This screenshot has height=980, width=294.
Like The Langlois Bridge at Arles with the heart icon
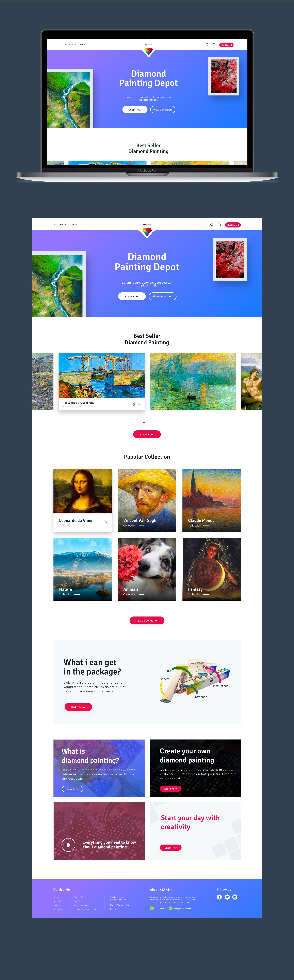click(133, 404)
